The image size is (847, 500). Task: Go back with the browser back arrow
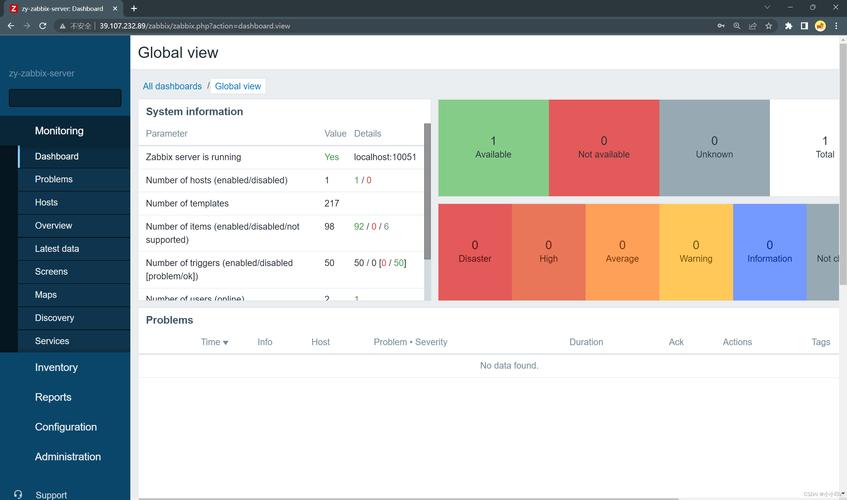11,25
